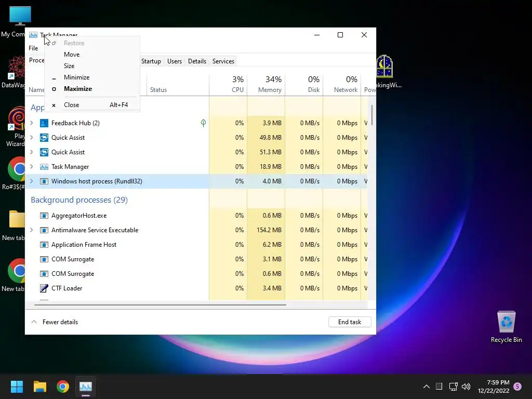Screen dimensions: 532x399
Task: Click the AggregatorHost.exe process icon
Action: (44, 216)
